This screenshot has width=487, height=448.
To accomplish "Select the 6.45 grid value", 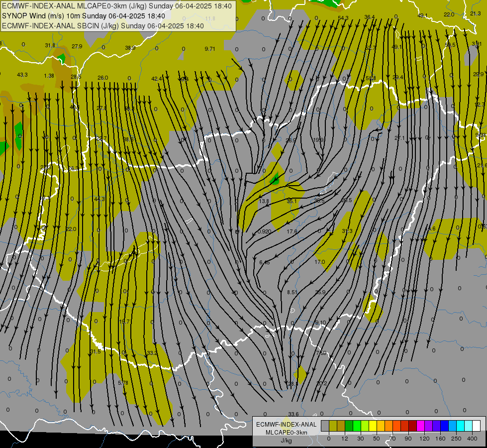I will point(265,262).
